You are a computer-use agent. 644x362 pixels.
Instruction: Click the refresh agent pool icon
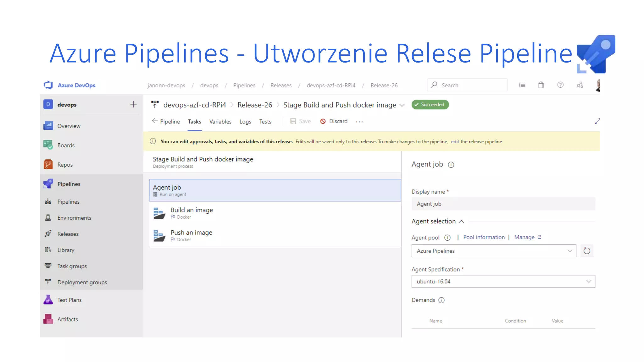coord(587,251)
